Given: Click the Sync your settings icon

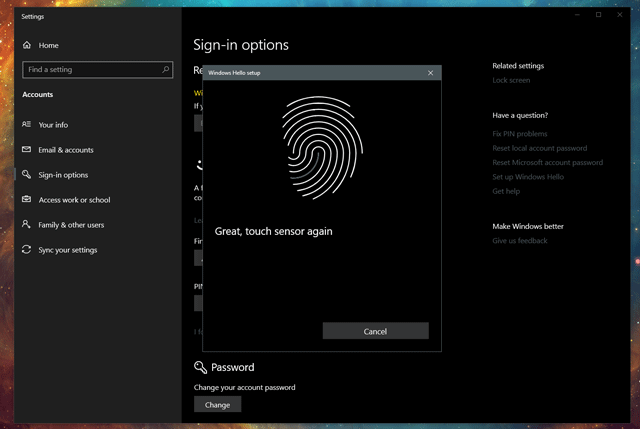Looking at the screenshot, I should (27, 250).
